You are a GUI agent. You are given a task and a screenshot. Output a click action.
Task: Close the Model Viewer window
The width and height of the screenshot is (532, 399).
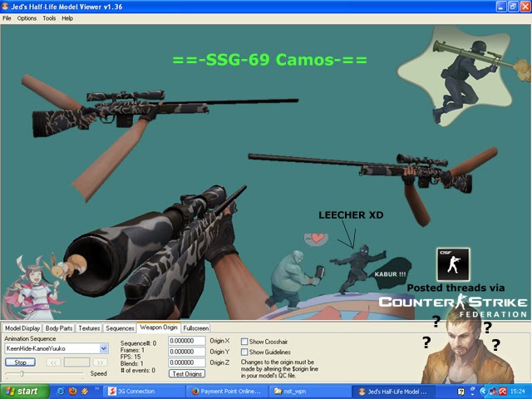525,7
